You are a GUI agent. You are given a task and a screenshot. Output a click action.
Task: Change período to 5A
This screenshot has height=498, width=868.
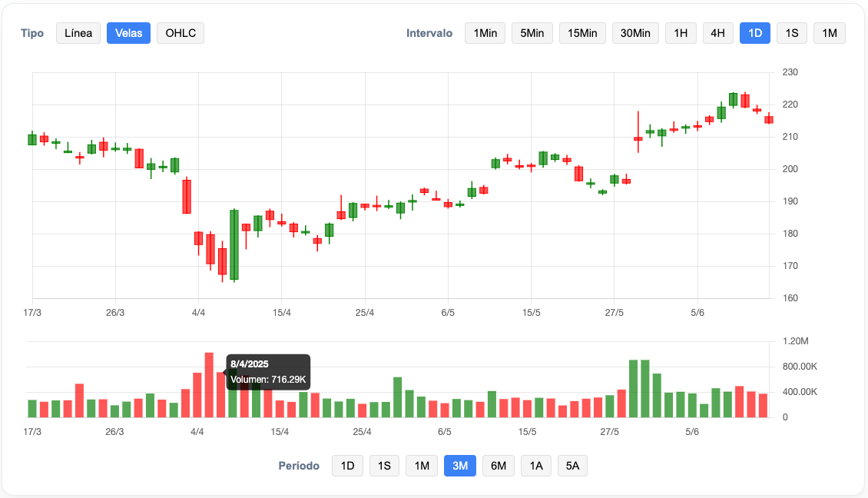tap(572, 466)
